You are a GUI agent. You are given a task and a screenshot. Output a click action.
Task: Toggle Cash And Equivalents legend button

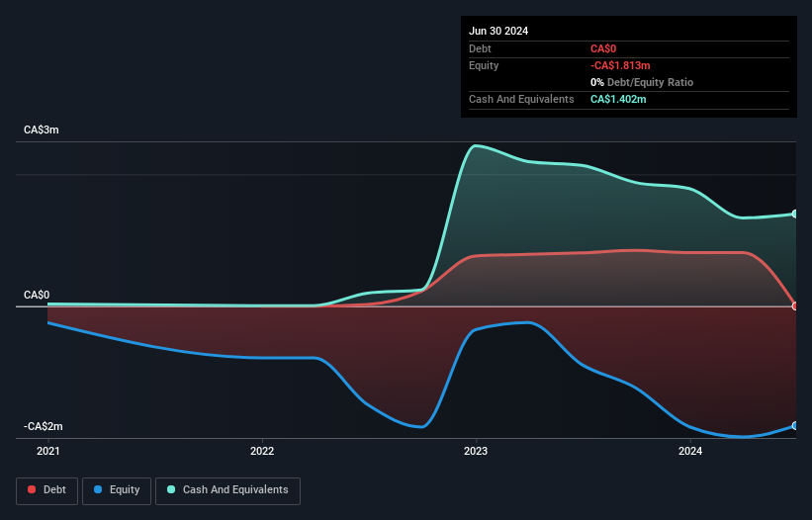click(x=227, y=490)
